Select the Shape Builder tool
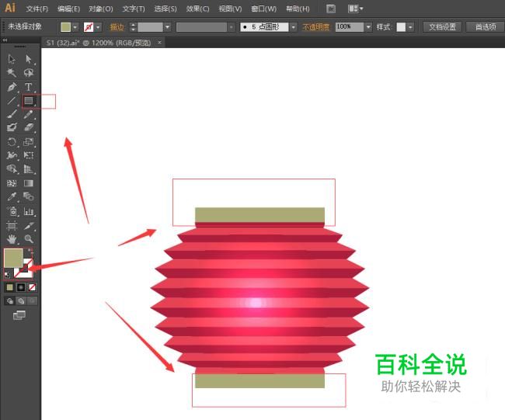Image resolution: width=505 pixels, height=420 pixels. click(x=12, y=169)
